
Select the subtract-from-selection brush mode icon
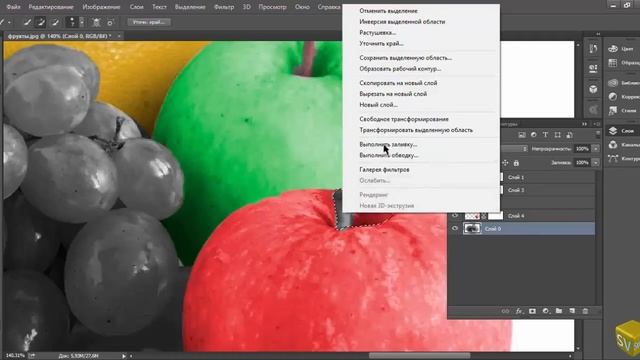click(55, 22)
